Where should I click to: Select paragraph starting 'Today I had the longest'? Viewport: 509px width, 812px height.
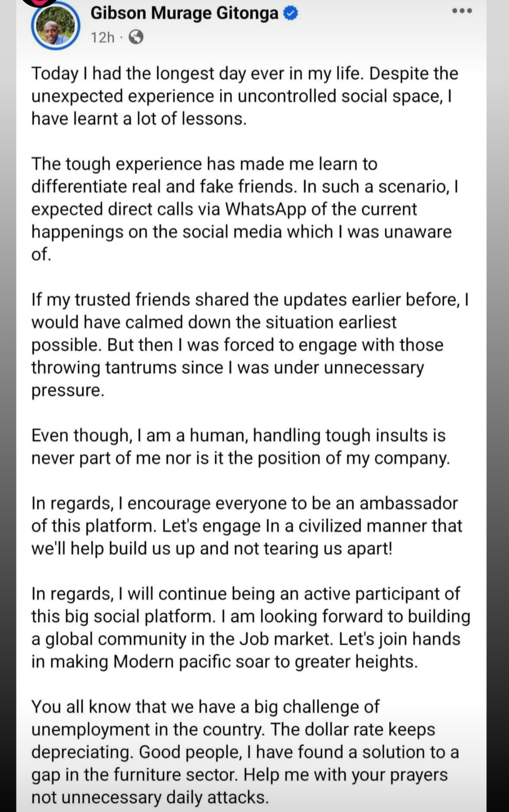(245, 96)
